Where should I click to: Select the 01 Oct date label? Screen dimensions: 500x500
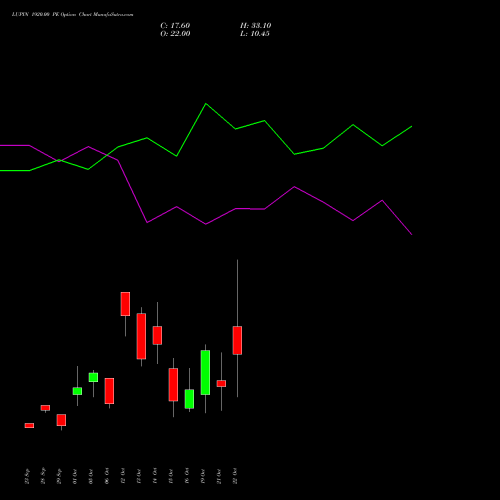tap(75, 476)
